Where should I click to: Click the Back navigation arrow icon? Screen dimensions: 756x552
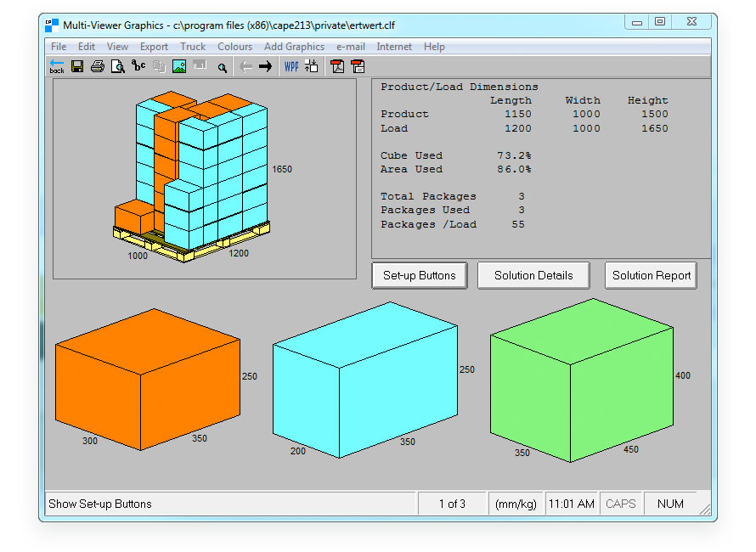57,66
